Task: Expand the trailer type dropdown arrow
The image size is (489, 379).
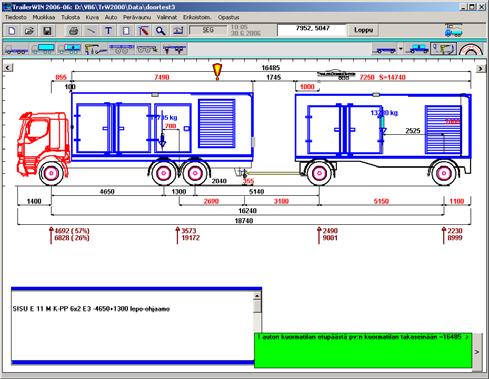Action: pos(401,49)
